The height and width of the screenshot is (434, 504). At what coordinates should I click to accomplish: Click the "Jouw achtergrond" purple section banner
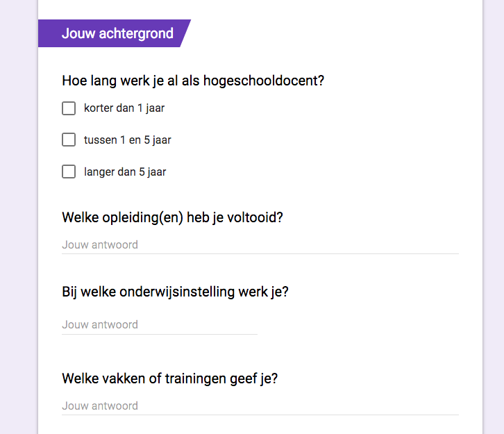[115, 33]
